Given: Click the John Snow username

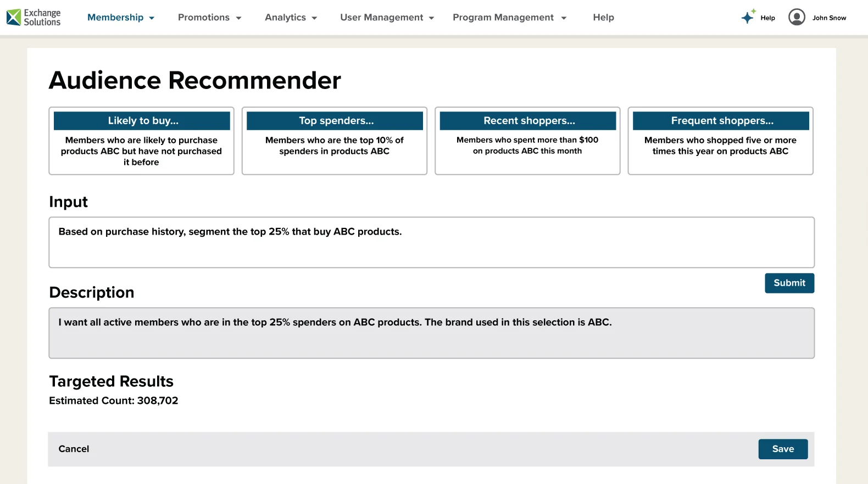Looking at the screenshot, I should coord(829,18).
